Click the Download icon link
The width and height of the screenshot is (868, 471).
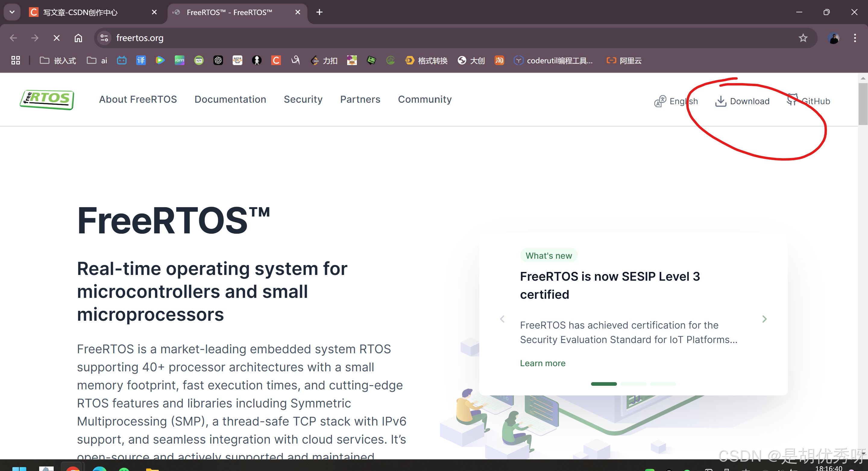[742, 101]
